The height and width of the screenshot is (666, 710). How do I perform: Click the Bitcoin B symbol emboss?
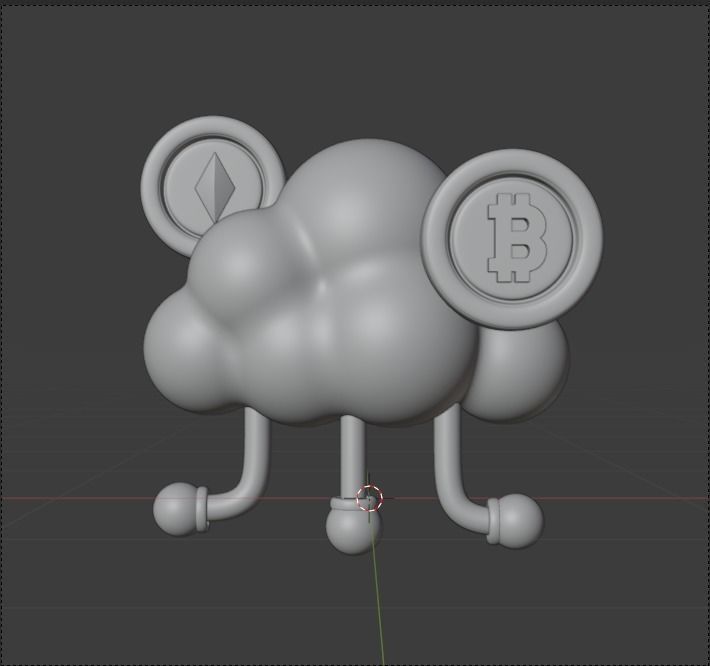(x=517, y=238)
